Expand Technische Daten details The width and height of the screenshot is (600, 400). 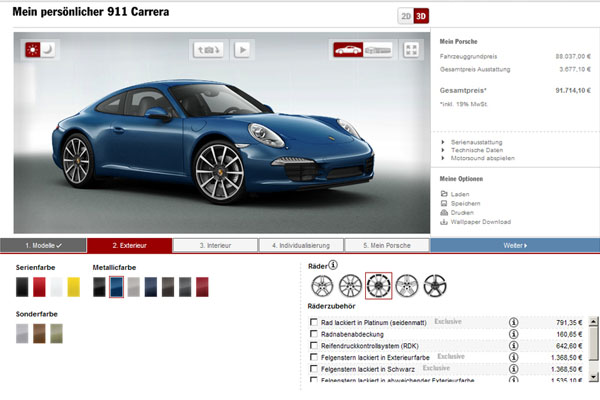474,150
